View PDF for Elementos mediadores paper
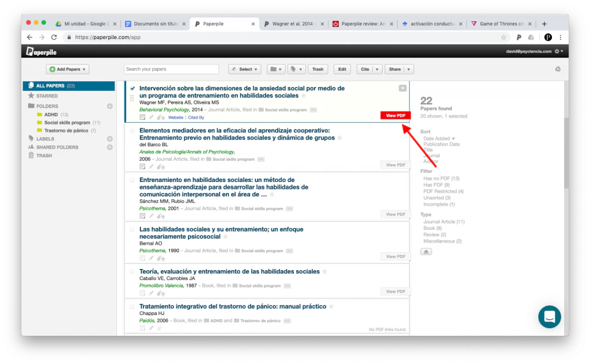The height and width of the screenshot is (364, 590). [x=395, y=165]
